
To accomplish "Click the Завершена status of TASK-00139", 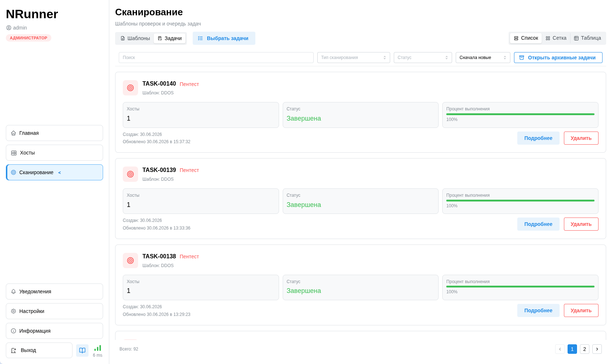I will click(304, 205).
